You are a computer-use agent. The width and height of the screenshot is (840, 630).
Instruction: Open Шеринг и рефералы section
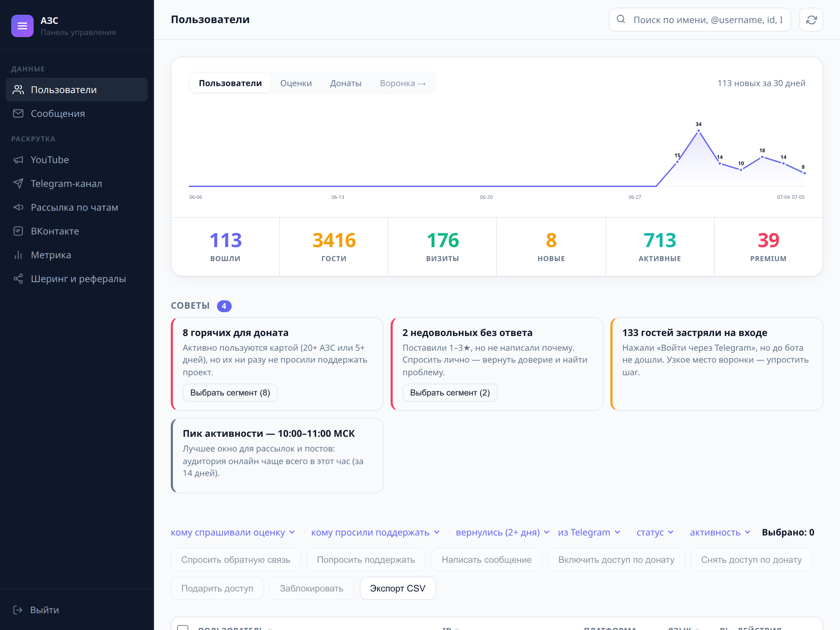[x=76, y=279]
